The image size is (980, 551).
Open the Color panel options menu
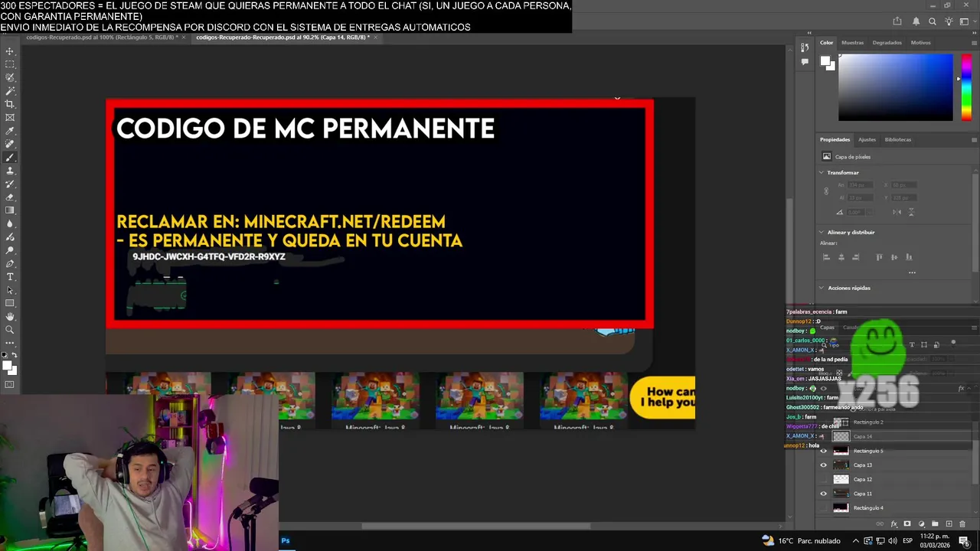click(x=974, y=43)
